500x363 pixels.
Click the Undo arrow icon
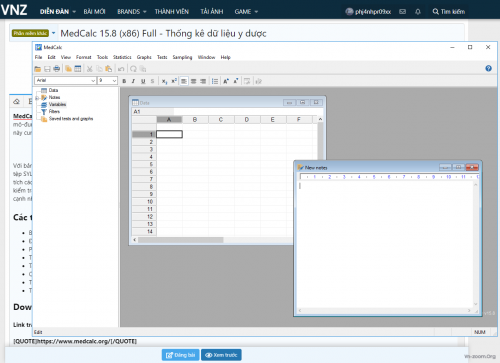coord(121,69)
